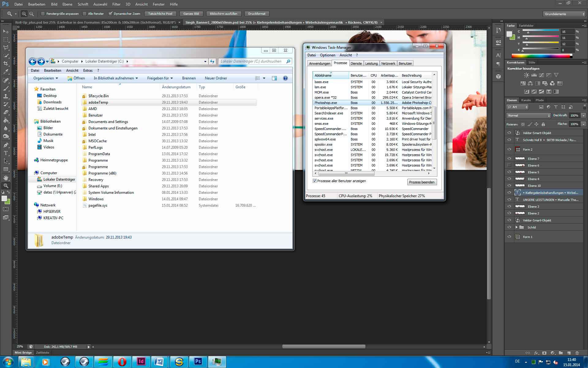Open Opera from Windows taskbar
Viewport: 588px width, 368px height.
click(122, 362)
